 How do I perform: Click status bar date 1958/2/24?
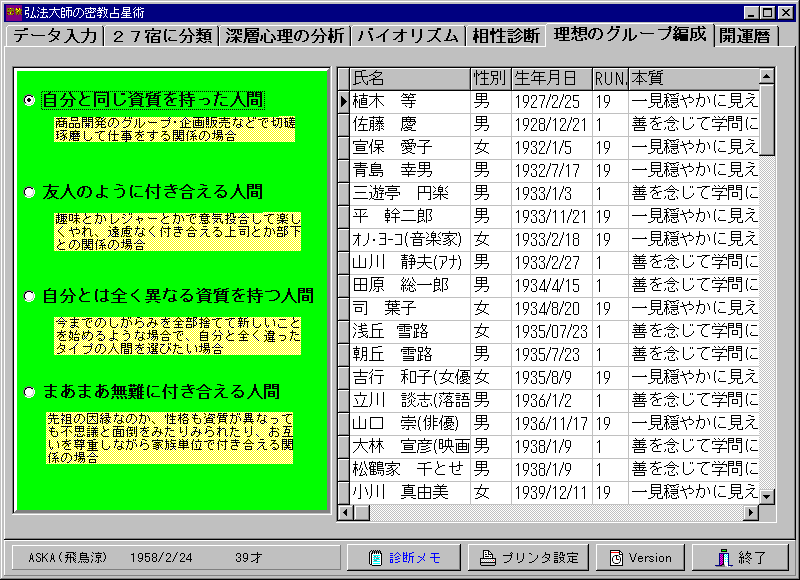point(161,558)
